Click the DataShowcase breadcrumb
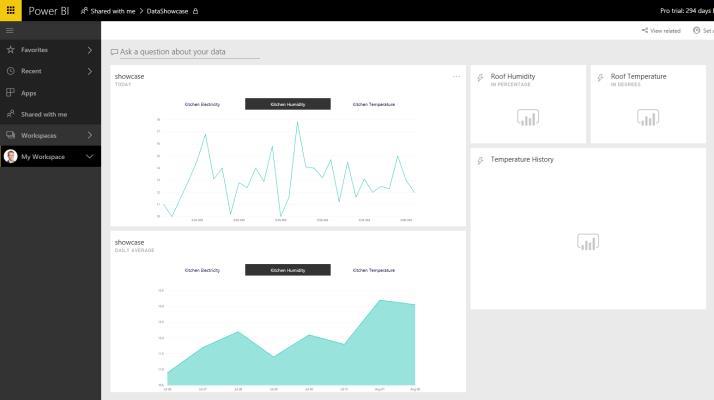The width and height of the screenshot is (714, 400). click(167, 11)
